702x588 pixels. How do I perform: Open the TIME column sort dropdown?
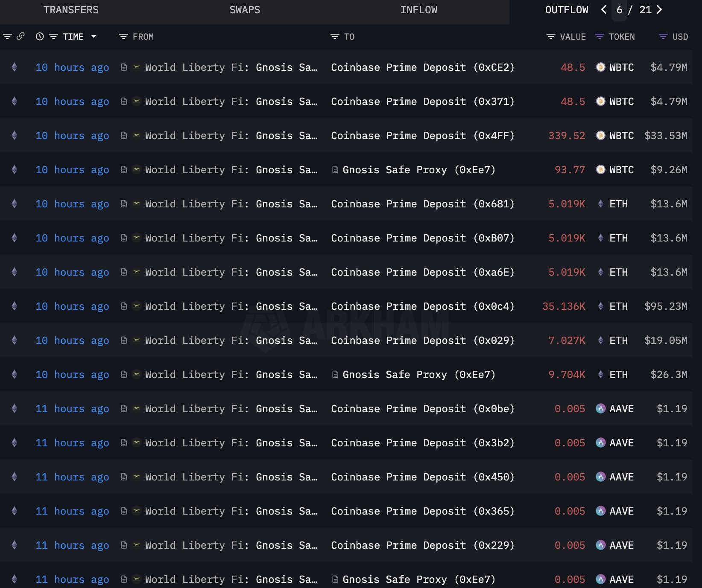pyautogui.click(x=94, y=37)
